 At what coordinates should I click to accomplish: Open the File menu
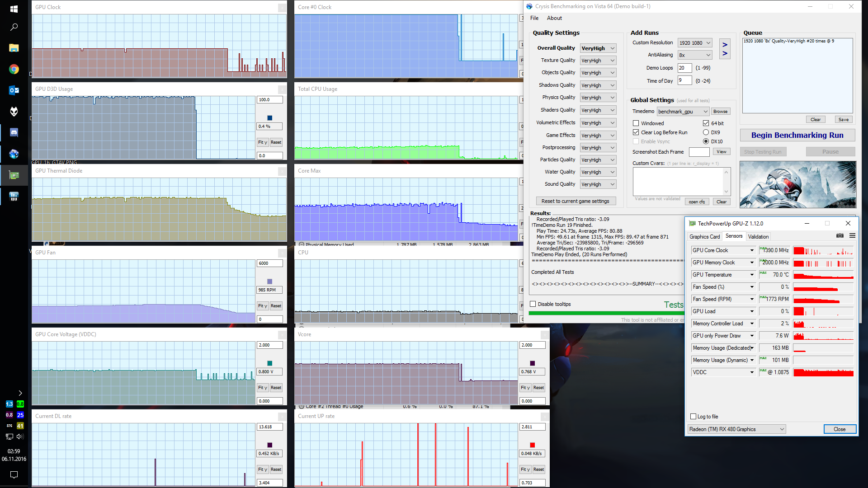pos(534,18)
